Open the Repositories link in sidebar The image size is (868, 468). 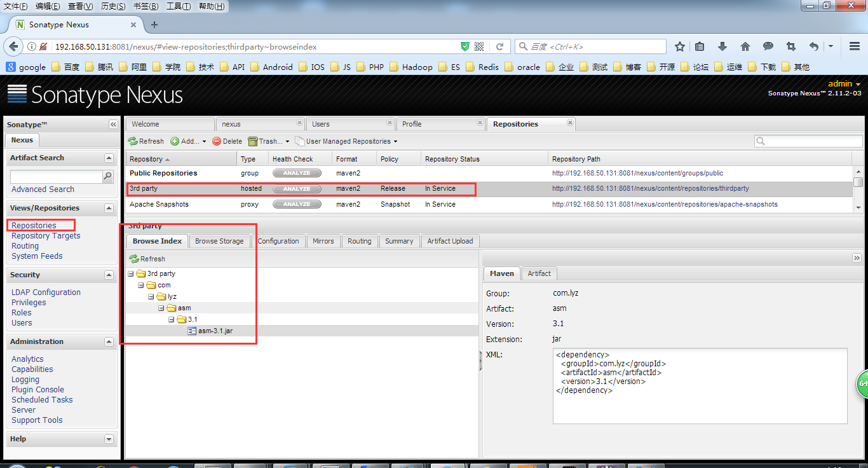(34, 226)
